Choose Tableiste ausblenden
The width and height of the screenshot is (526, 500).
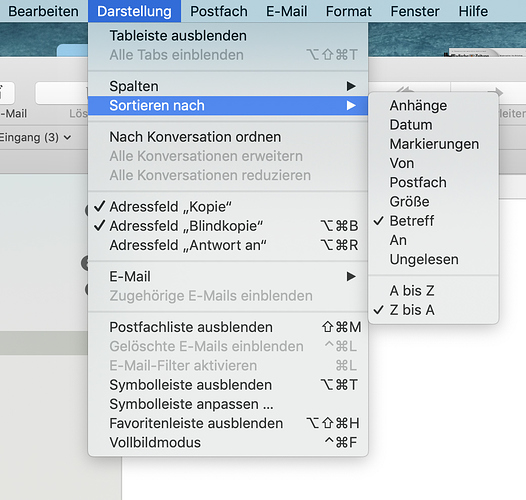coord(228,36)
